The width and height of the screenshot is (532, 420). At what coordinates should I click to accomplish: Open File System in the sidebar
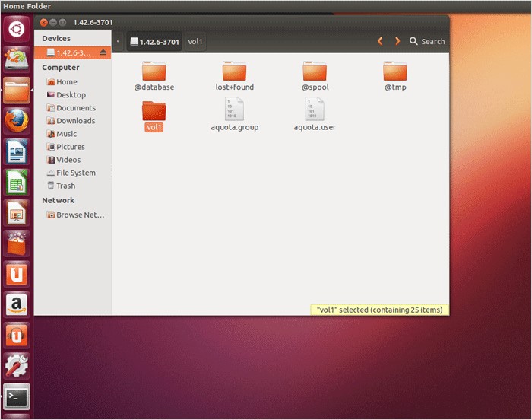pyautogui.click(x=73, y=173)
